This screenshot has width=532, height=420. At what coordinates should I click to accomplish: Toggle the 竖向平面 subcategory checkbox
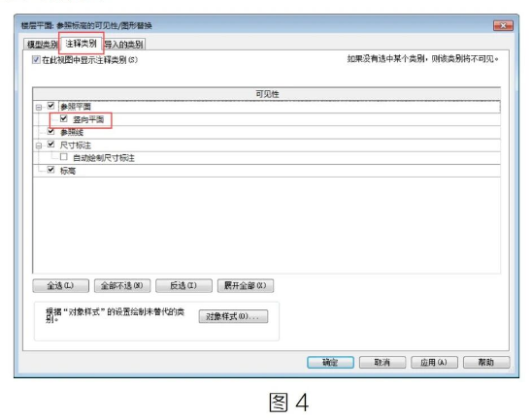[x=63, y=118]
